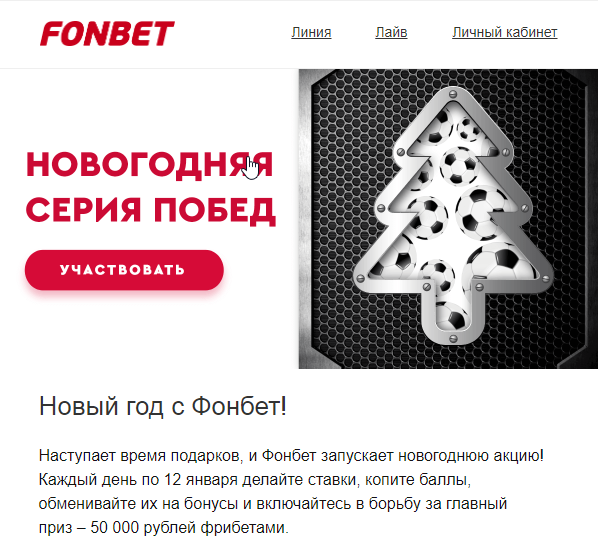The image size is (598, 545).
Task: Open the metal Christmas tree banner image
Action: (448, 219)
